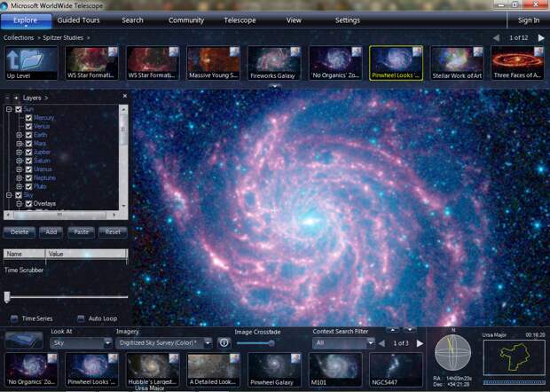Go to next collection page arrow
This screenshot has height=392, width=550.
541,37
